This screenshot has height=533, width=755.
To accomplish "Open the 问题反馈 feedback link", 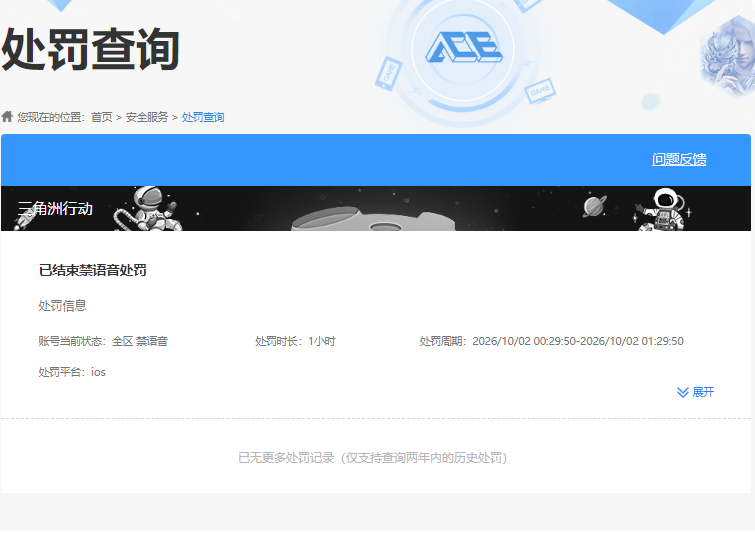I will tap(679, 159).
